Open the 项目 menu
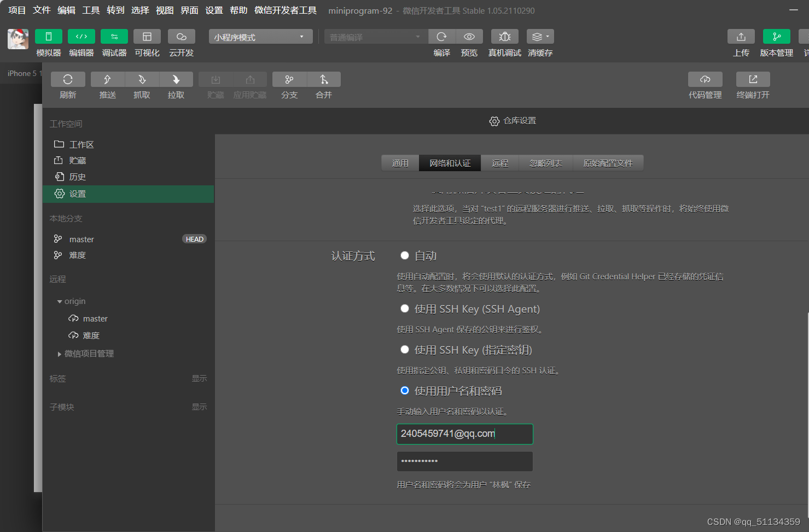This screenshot has width=809, height=532. click(17, 10)
